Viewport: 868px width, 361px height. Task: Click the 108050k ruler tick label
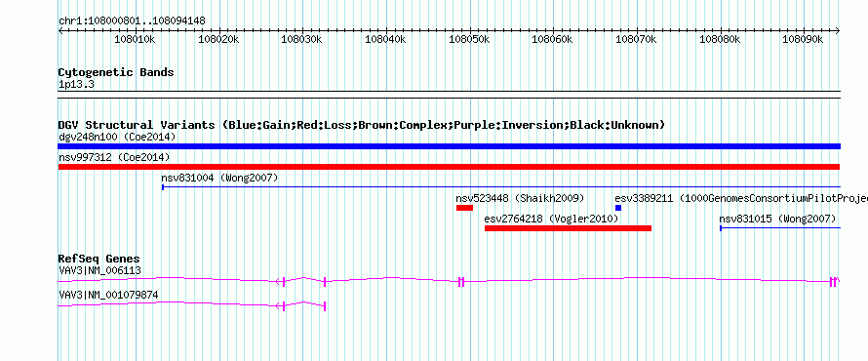point(469,39)
